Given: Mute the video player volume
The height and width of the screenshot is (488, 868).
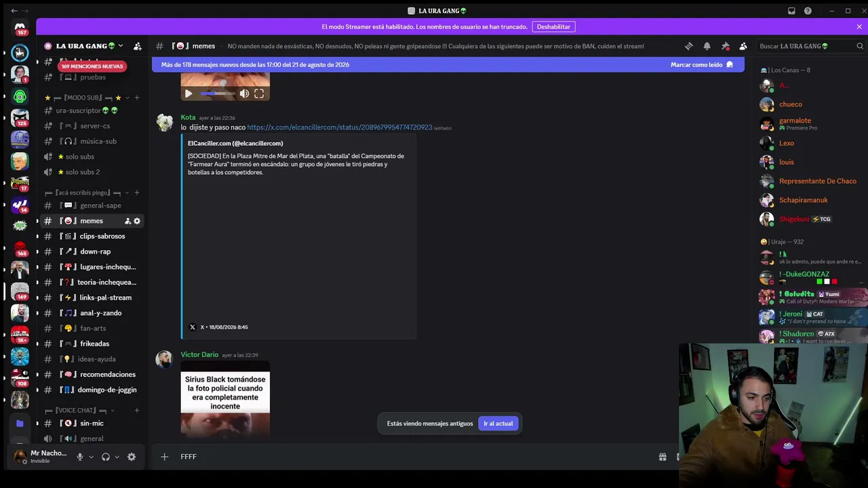Looking at the screenshot, I should 244,94.
